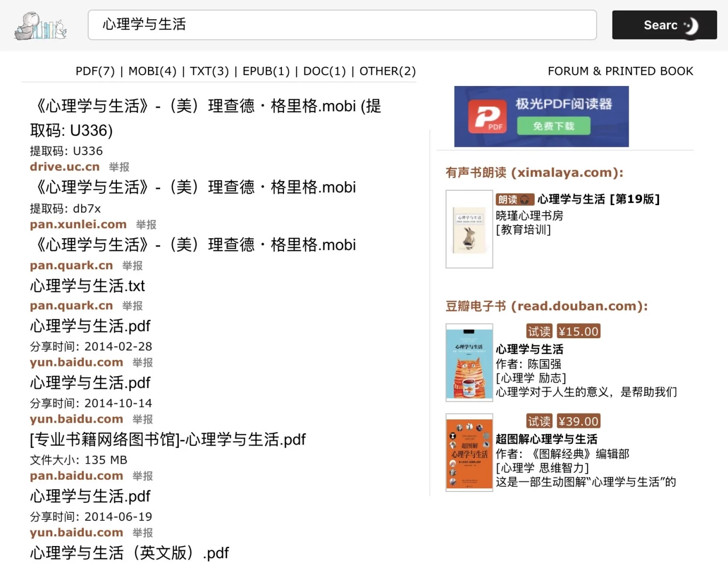Click the red PDF logo icon in ad
This screenshot has height=577, width=728.
(487, 117)
